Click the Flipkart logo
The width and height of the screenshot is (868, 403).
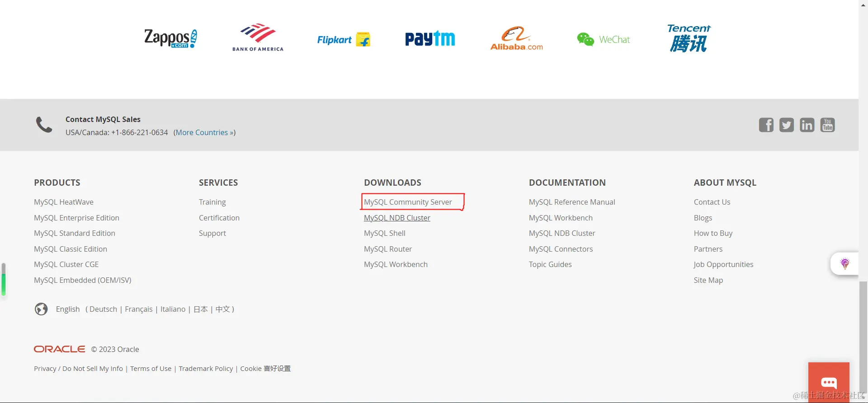[344, 40]
